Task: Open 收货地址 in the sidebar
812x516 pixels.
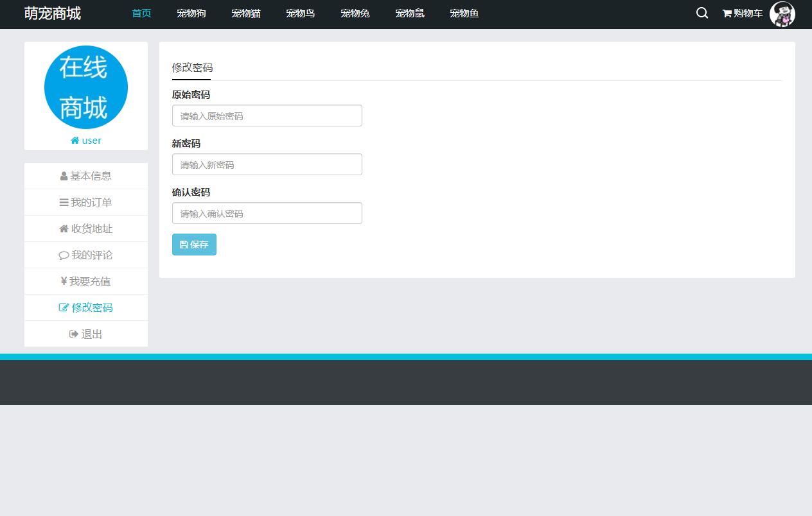Action: pyautogui.click(x=86, y=228)
